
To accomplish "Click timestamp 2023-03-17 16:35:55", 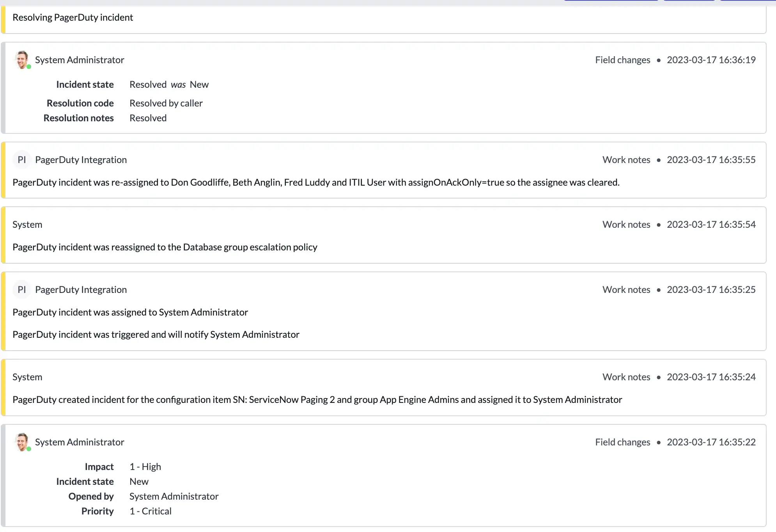I will pyautogui.click(x=711, y=160).
